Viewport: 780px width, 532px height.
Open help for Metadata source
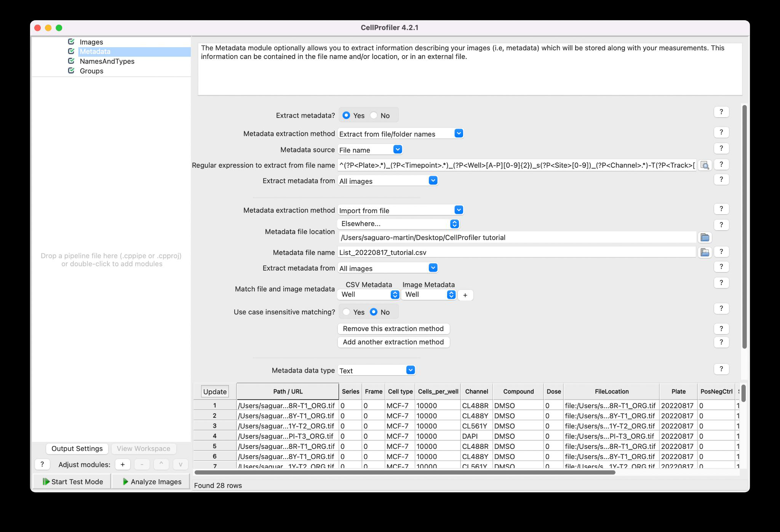tap(721, 148)
